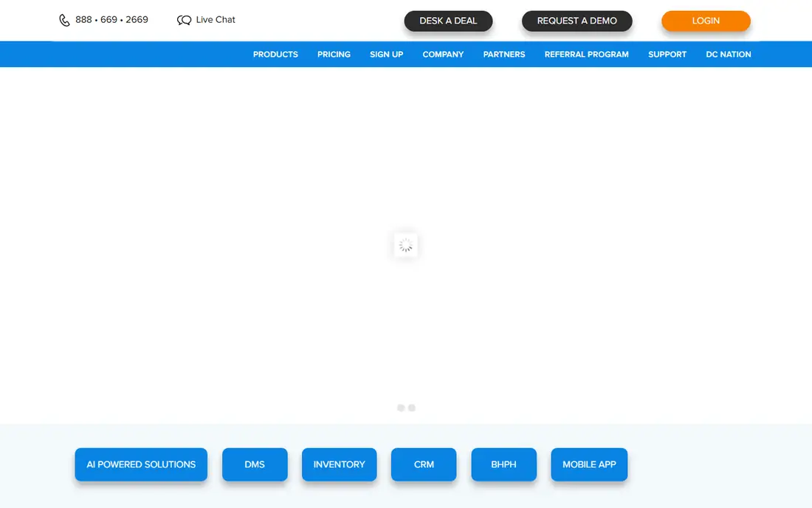Choose the DMS product button

click(255, 464)
